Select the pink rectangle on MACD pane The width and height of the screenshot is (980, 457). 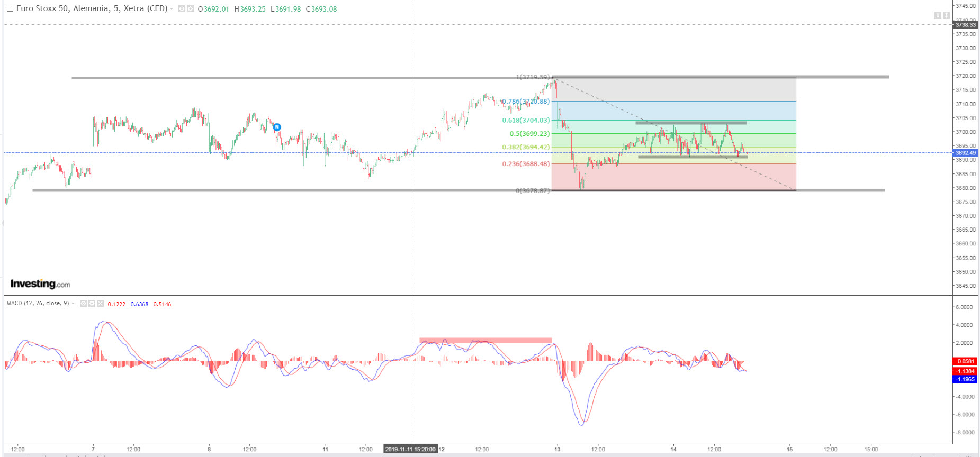(485, 340)
